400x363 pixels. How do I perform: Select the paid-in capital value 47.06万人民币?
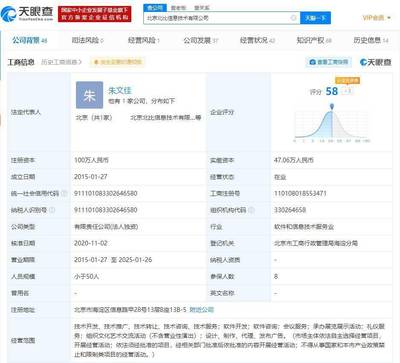[294, 160]
